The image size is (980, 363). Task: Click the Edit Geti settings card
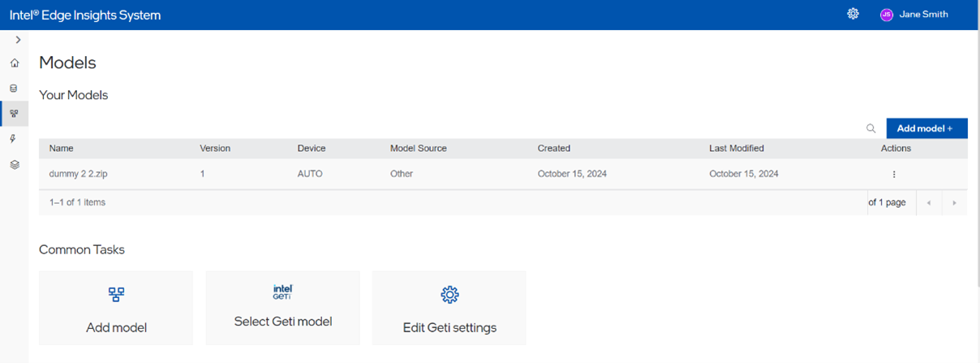coord(449,308)
